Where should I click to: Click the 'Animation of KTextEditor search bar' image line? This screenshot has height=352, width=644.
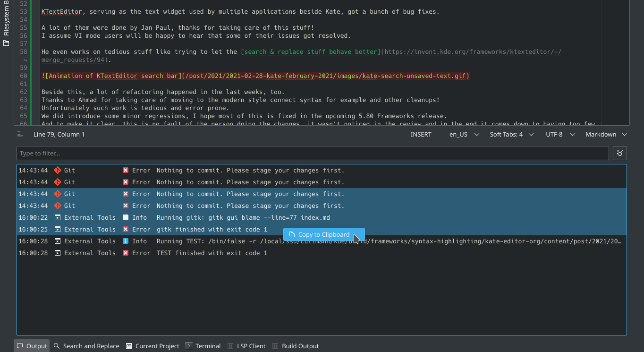[x=255, y=76]
